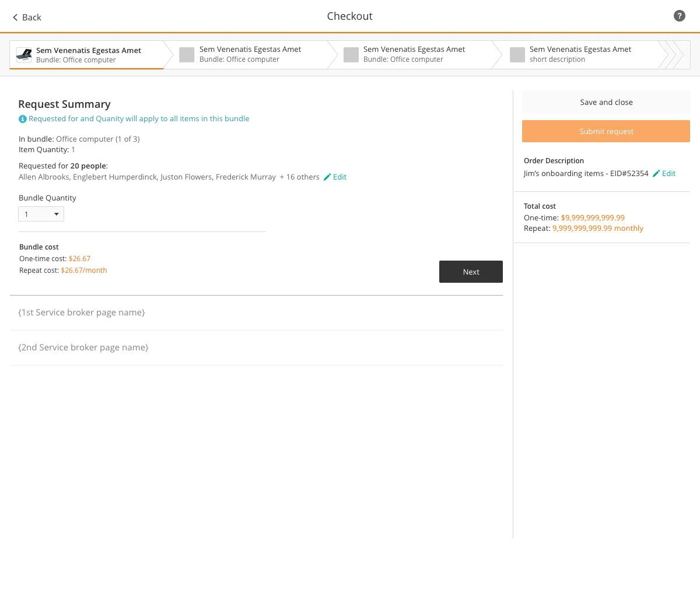Click 'Jim's onboarding items - EID#52354' text

point(586,173)
